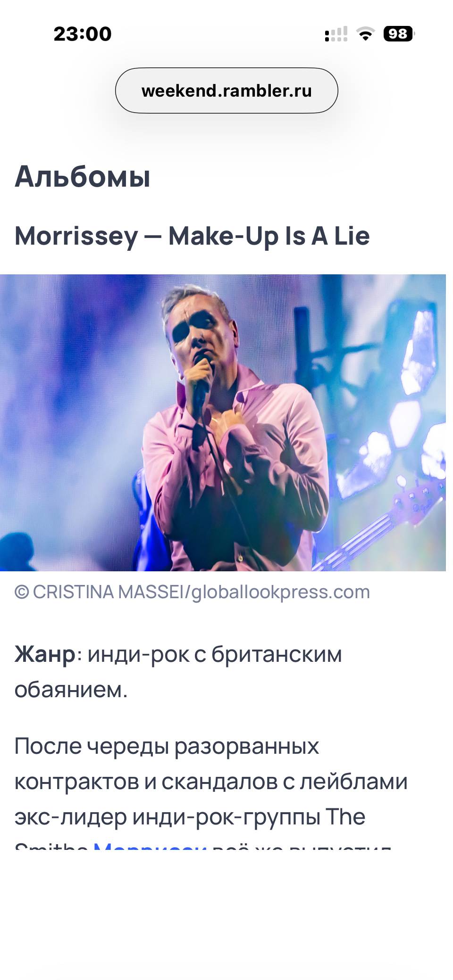Tap the bold Жанр label

tap(45, 654)
